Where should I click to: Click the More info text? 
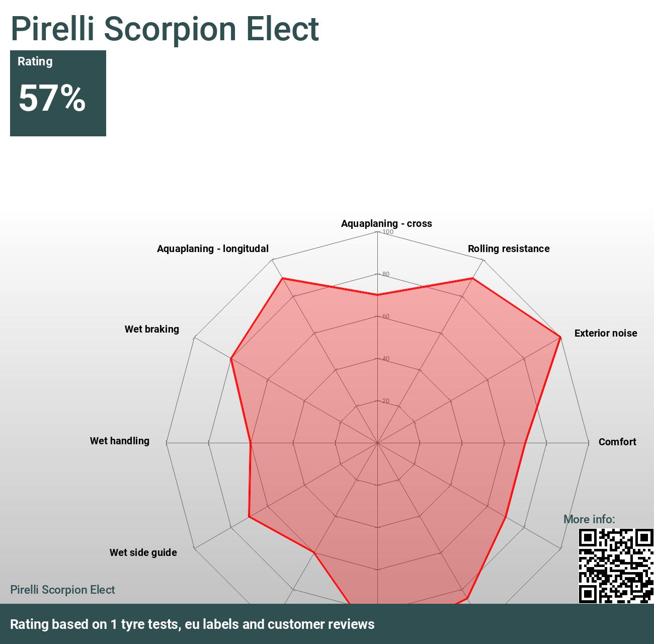[x=589, y=519]
